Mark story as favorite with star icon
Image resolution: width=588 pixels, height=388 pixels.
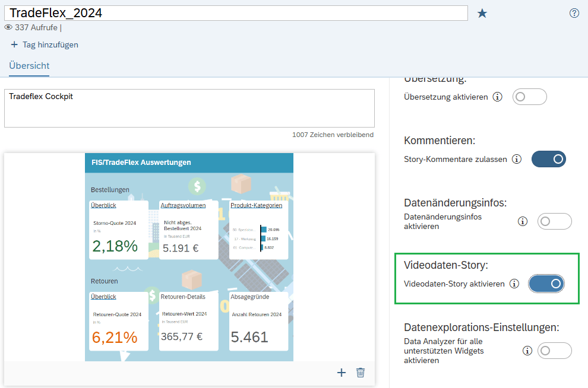coord(482,14)
